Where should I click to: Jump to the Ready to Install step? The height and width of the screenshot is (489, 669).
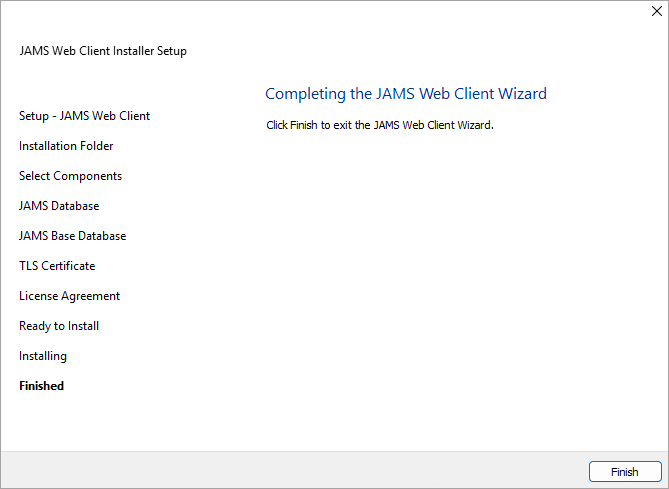coord(59,326)
